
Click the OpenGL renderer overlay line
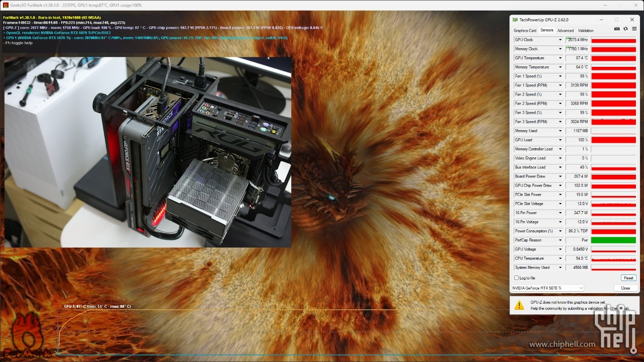[57, 32]
